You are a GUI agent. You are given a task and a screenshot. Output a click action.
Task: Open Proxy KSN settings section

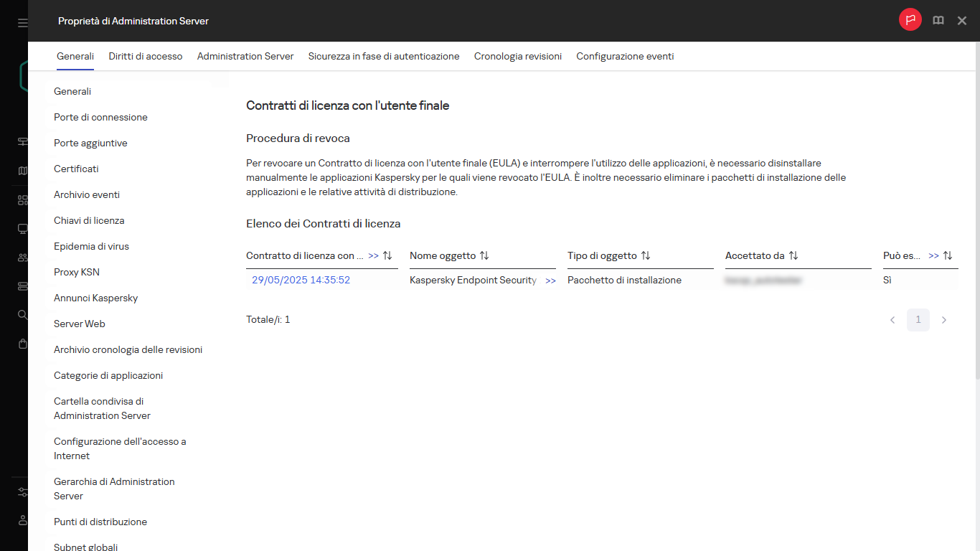pyautogui.click(x=77, y=273)
